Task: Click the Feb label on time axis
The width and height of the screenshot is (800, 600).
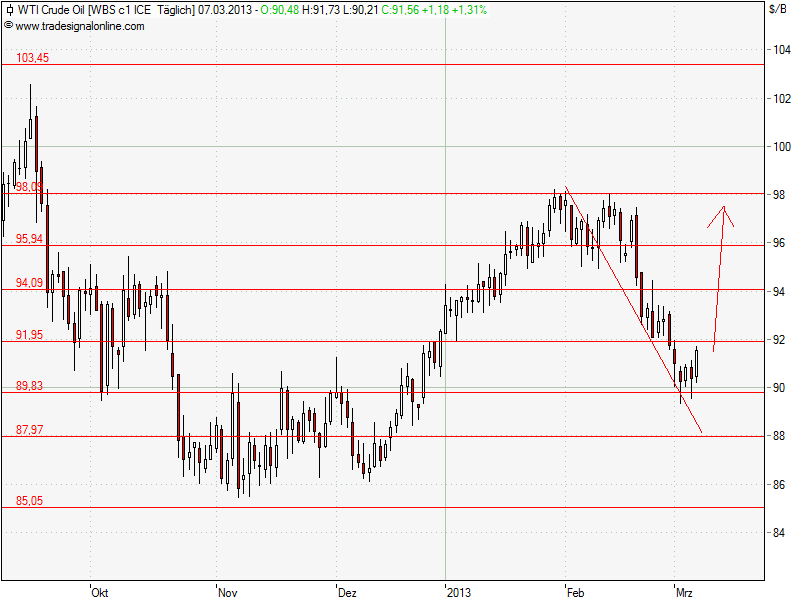Action: [x=576, y=592]
